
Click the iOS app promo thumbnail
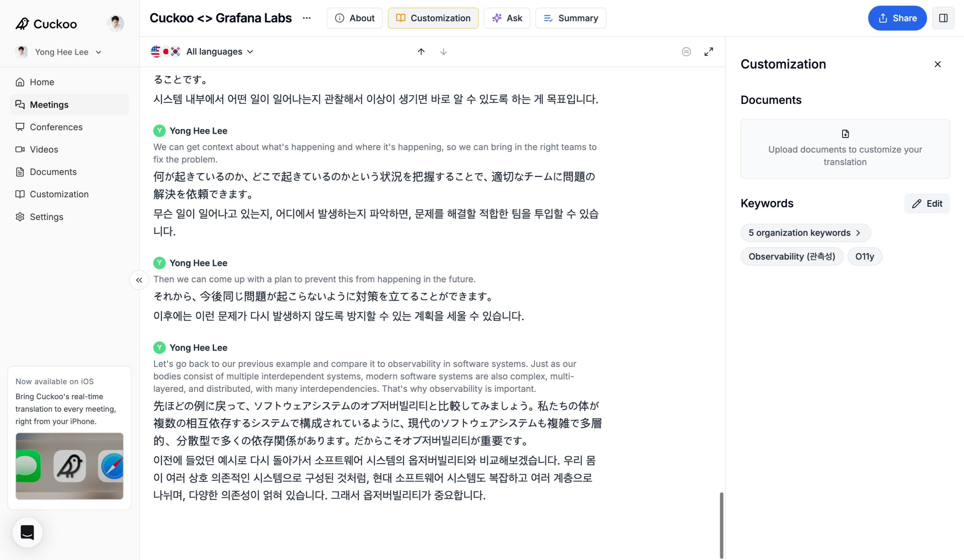click(69, 466)
